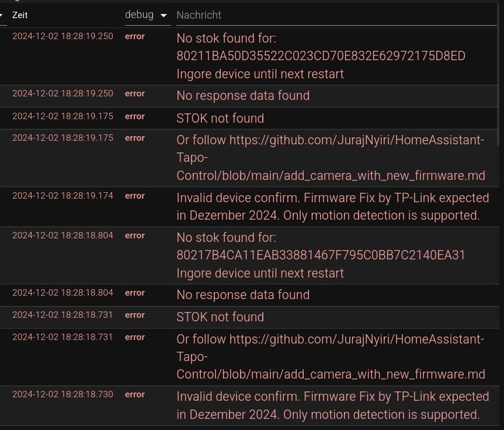The height and width of the screenshot is (430, 504).
Task: Click the arrow next to debug
Action: click(164, 15)
